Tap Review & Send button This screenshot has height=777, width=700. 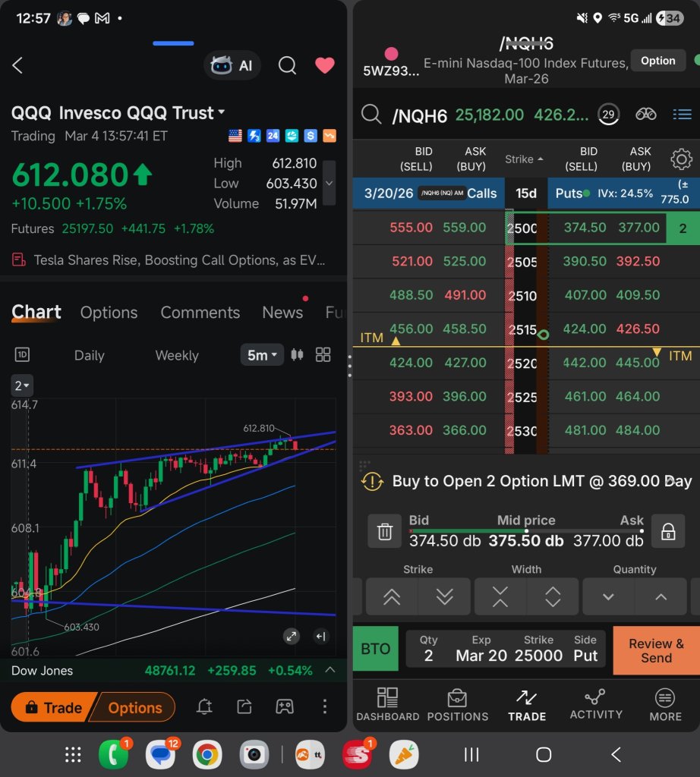pos(657,650)
